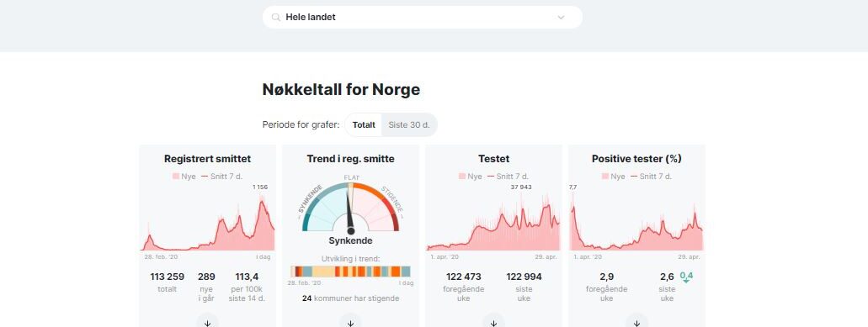Click the green decrease arrow beside 2,6
Image resolution: width=868 pixels, height=327 pixels.
pos(686,277)
